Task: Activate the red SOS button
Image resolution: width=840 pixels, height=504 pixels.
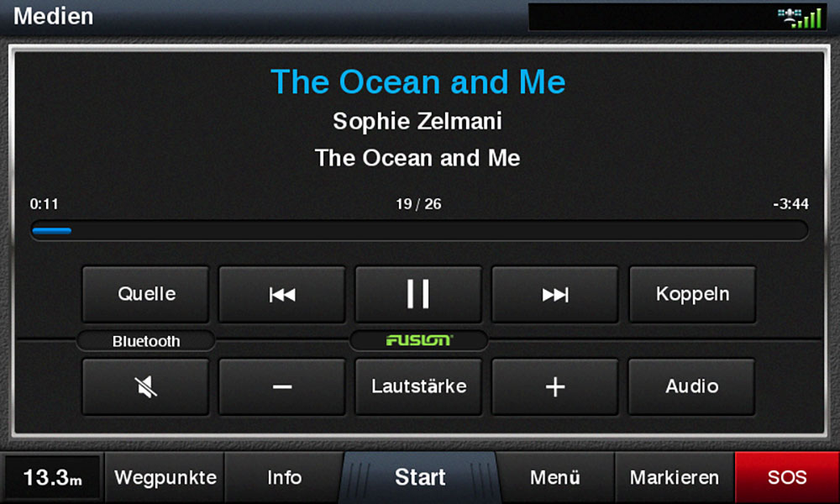Action: click(787, 477)
